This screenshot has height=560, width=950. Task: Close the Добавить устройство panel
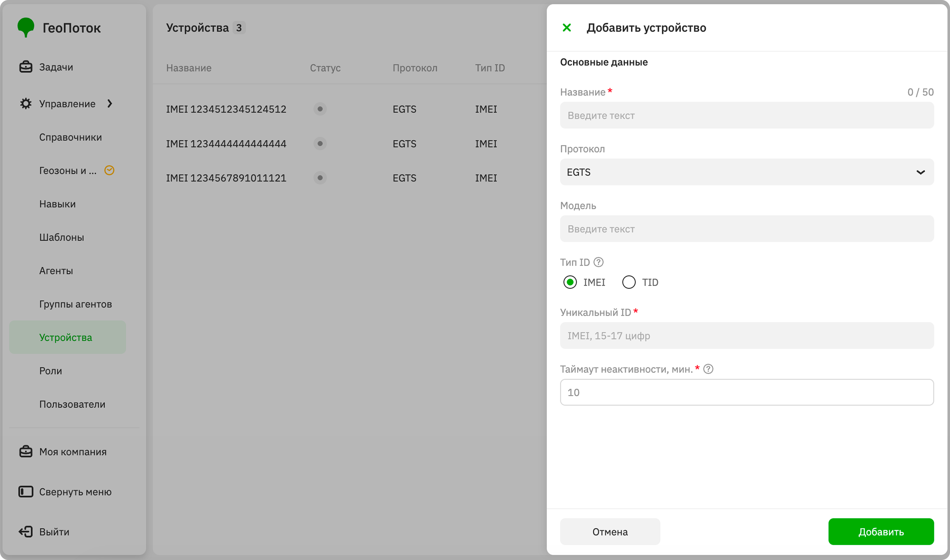click(567, 28)
